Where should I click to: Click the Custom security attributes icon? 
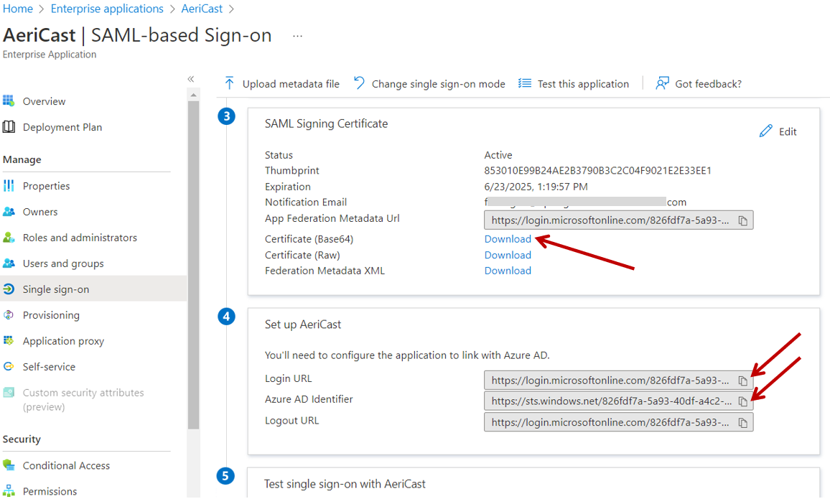pos(9,392)
